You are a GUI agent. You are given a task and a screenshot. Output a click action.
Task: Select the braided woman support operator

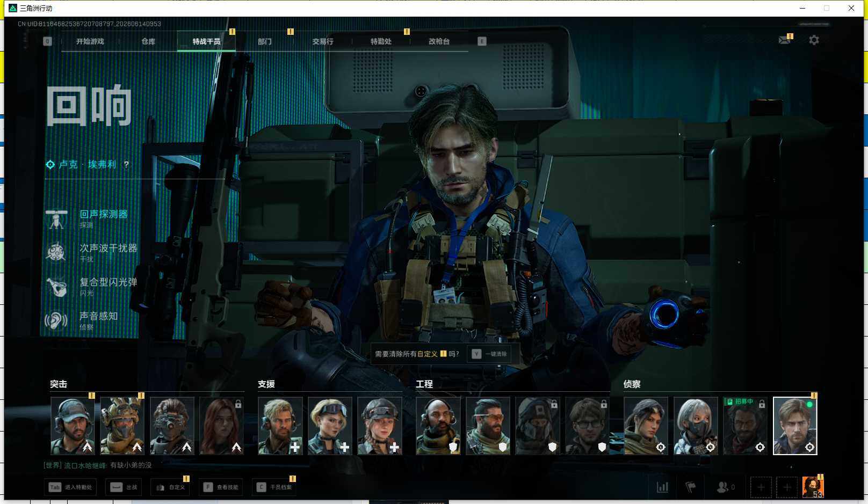(x=380, y=426)
